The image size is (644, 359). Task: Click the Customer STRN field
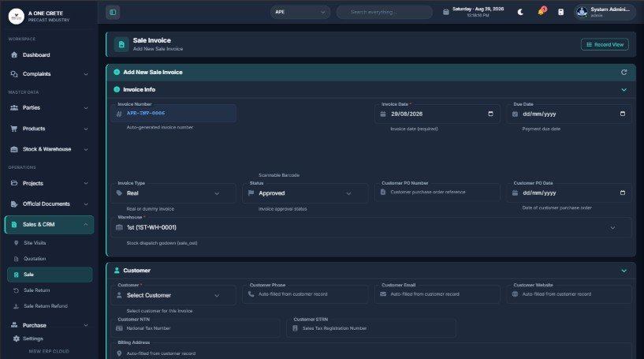coord(371,328)
